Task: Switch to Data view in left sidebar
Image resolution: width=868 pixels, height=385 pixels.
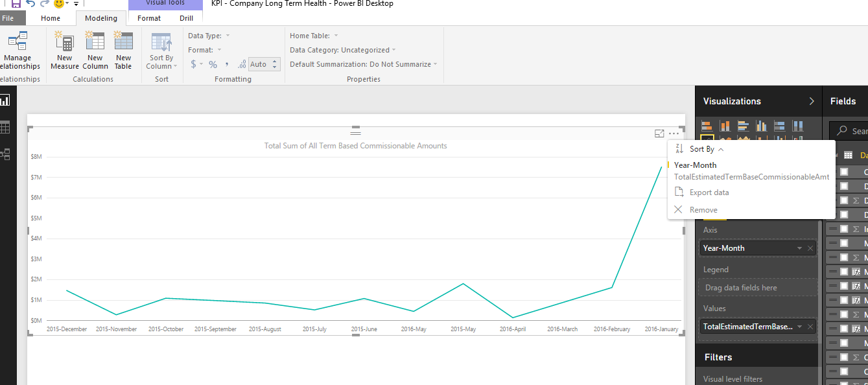Action: (x=5, y=127)
